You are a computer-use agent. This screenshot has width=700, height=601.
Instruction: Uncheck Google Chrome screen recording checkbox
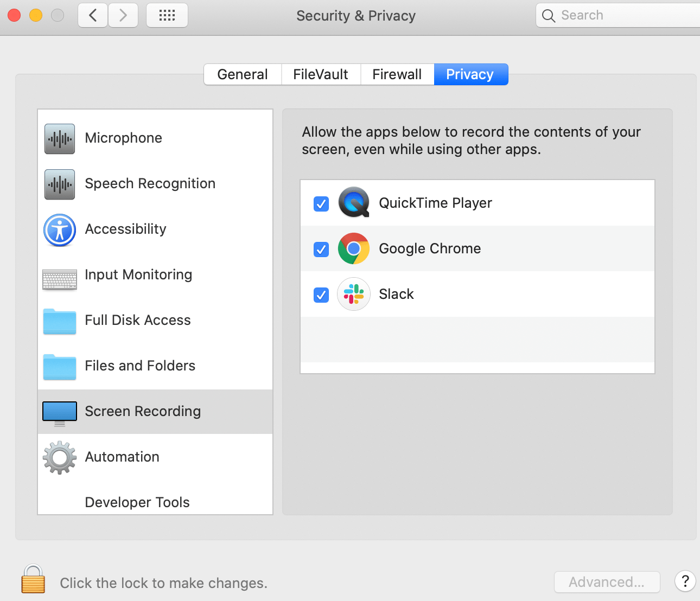tap(321, 250)
